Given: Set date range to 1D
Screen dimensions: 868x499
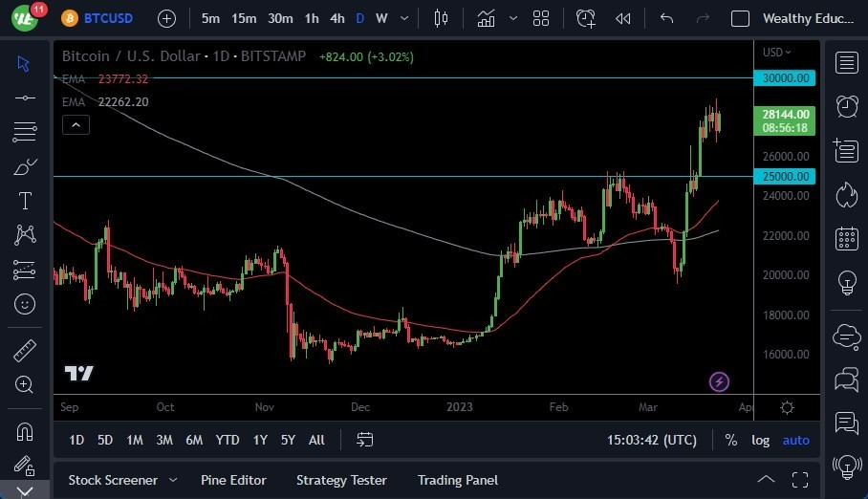Looking at the screenshot, I should 76,441.
